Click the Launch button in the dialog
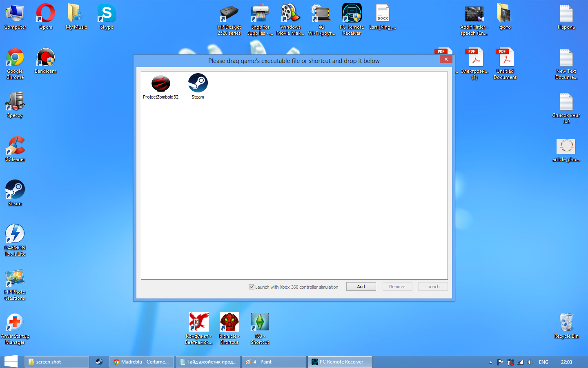Viewport: 588px width, 368px height. click(432, 287)
